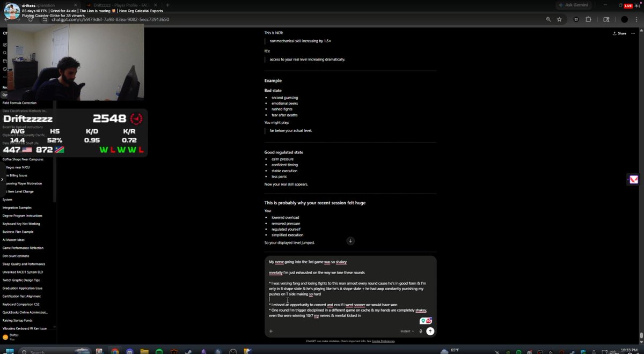Open conversation options three-dot menu
The width and height of the screenshot is (644, 354).
(634, 33)
